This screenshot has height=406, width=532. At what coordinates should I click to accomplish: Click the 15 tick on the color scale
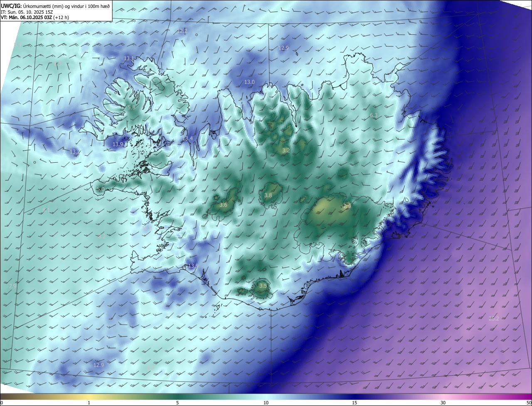click(x=355, y=403)
